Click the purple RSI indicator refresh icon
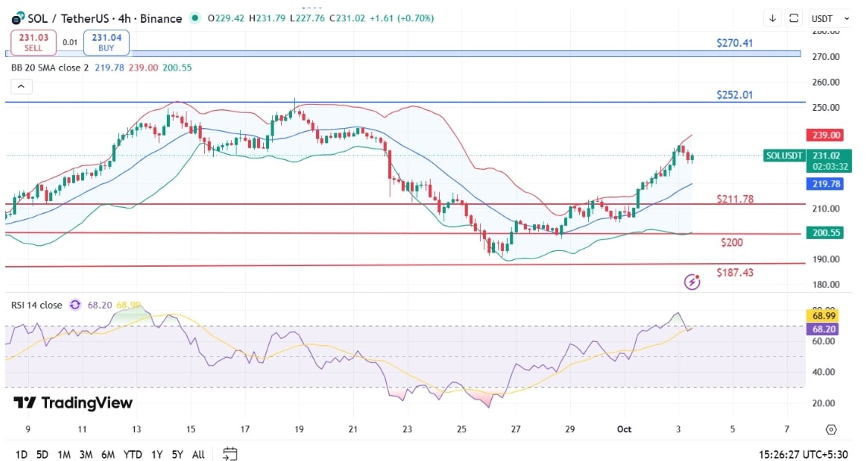 (75, 305)
